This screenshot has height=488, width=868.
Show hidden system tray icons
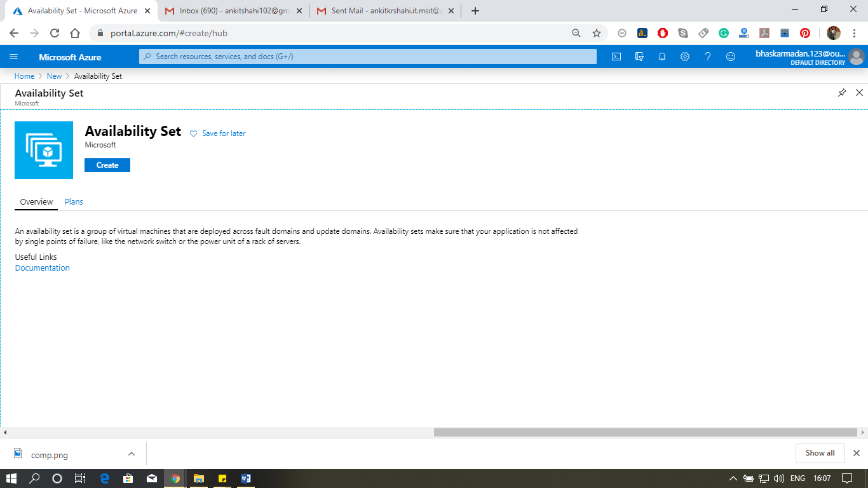[x=733, y=478]
